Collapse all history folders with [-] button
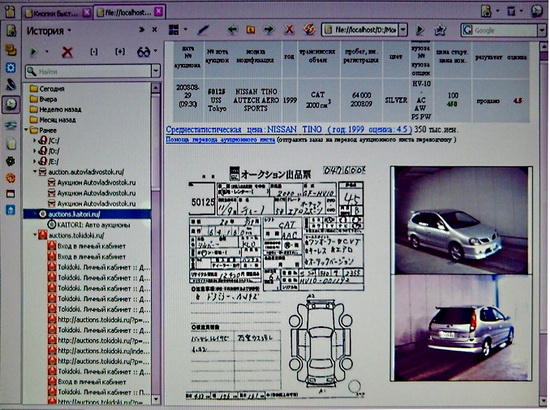This screenshot has height=410, width=550. [x=94, y=52]
